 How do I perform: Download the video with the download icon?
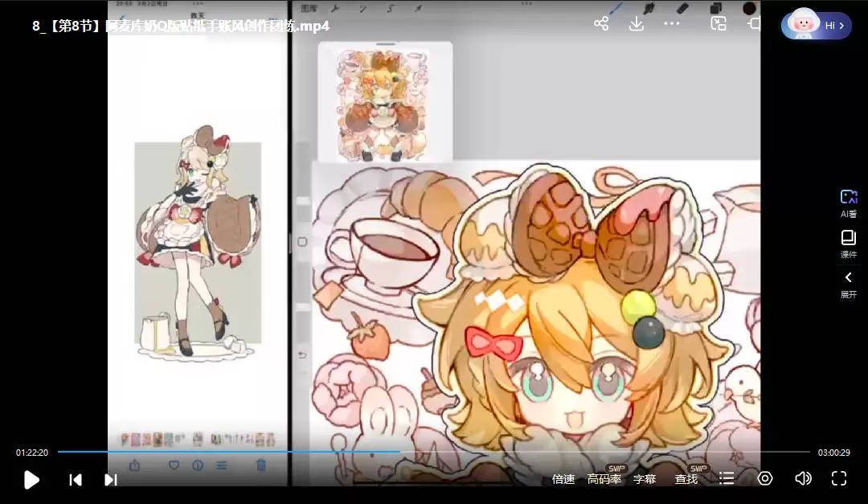point(636,24)
